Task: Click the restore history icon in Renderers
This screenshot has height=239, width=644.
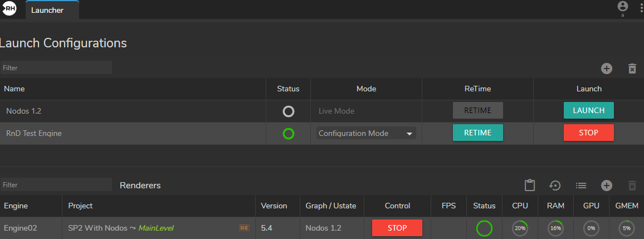Action: coord(555,186)
